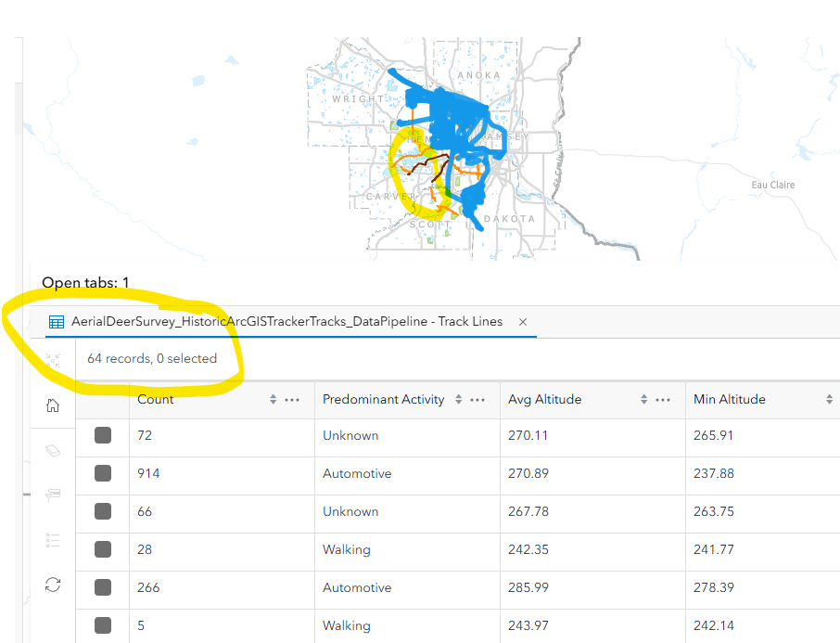Click the Automotive link in the second row
The height and width of the screenshot is (643, 840).
(357, 473)
